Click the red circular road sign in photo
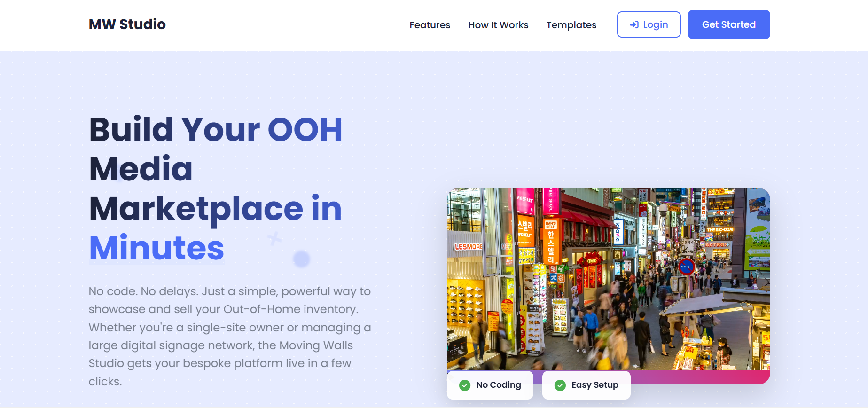Screen dimensions: 868x408 686,267
